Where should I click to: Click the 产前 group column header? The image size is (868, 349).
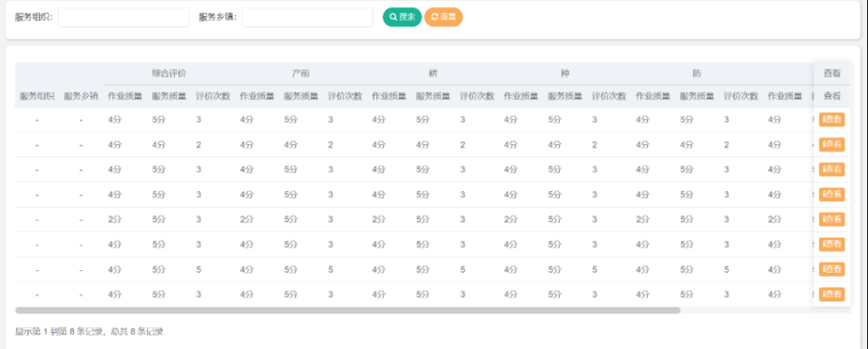click(x=301, y=74)
